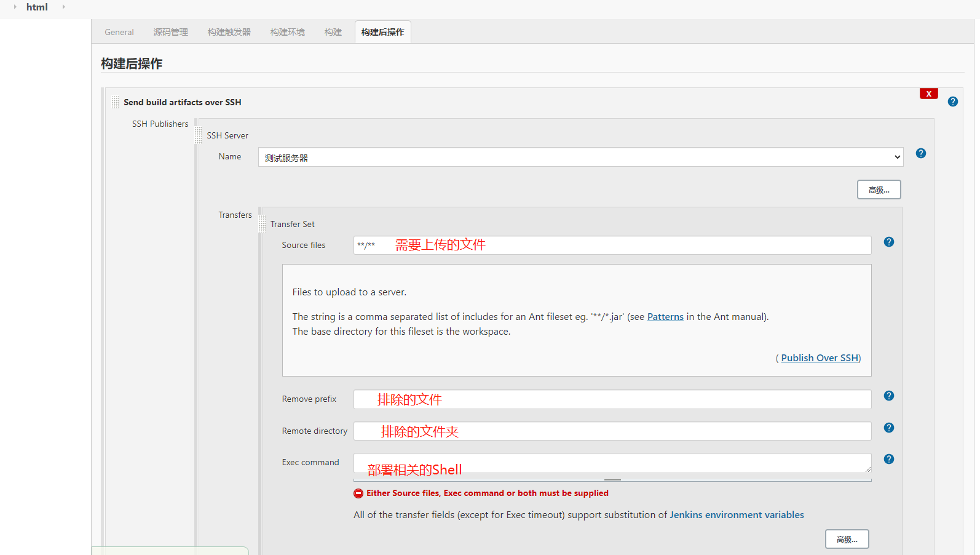Click breadcrumb arrow after html
980x555 pixels.
[x=63, y=7]
